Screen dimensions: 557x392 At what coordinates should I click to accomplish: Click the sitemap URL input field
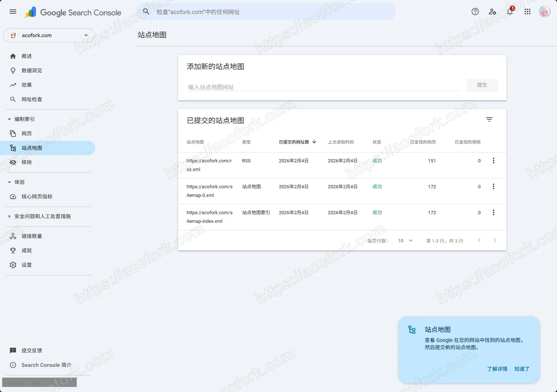pyautogui.click(x=323, y=87)
